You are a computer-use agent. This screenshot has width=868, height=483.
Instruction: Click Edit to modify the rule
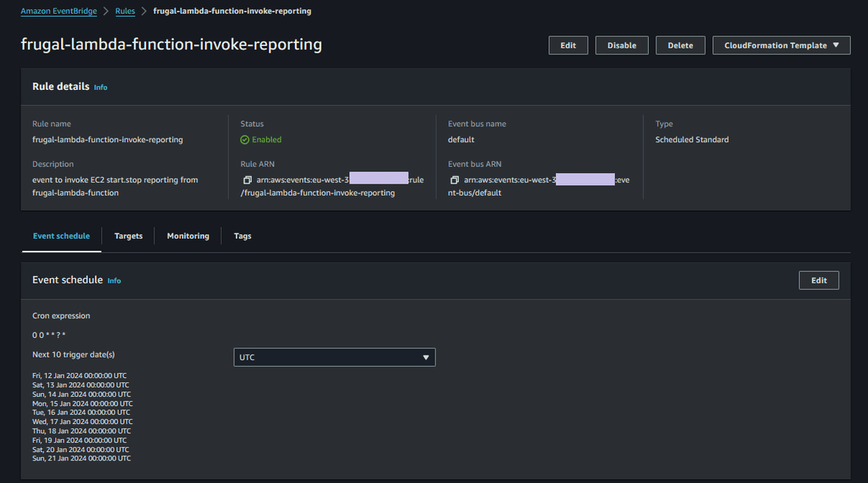[x=568, y=45]
